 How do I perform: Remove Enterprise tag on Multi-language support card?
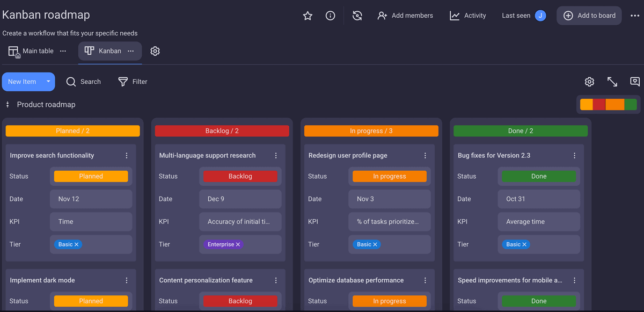pyautogui.click(x=238, y=244)
